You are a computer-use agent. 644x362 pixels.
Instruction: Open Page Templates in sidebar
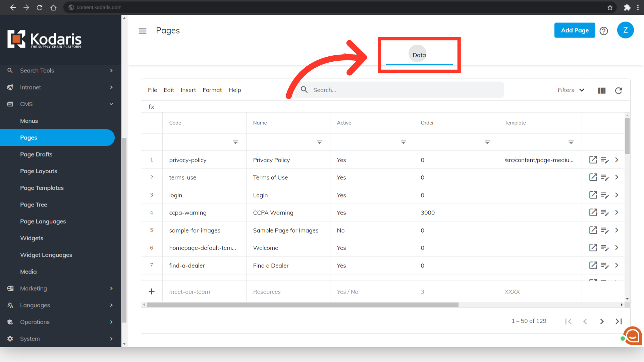(42, 188)
